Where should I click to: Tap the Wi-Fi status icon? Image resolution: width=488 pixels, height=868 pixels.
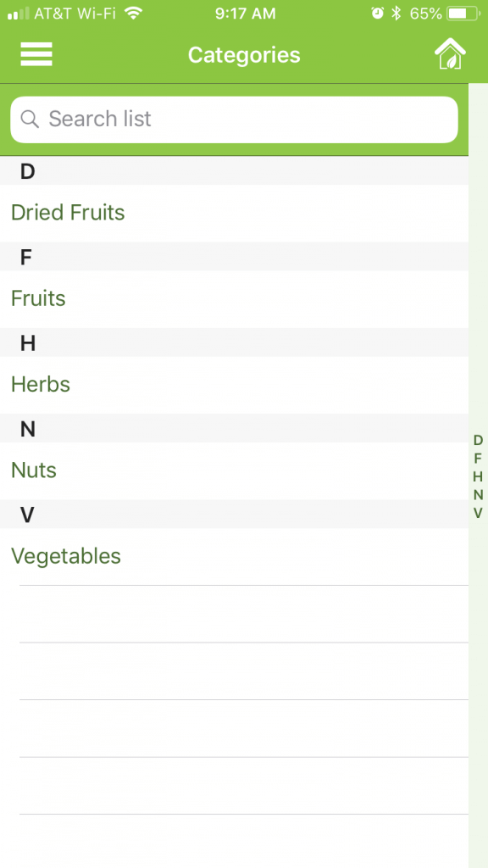click(133, 14)
